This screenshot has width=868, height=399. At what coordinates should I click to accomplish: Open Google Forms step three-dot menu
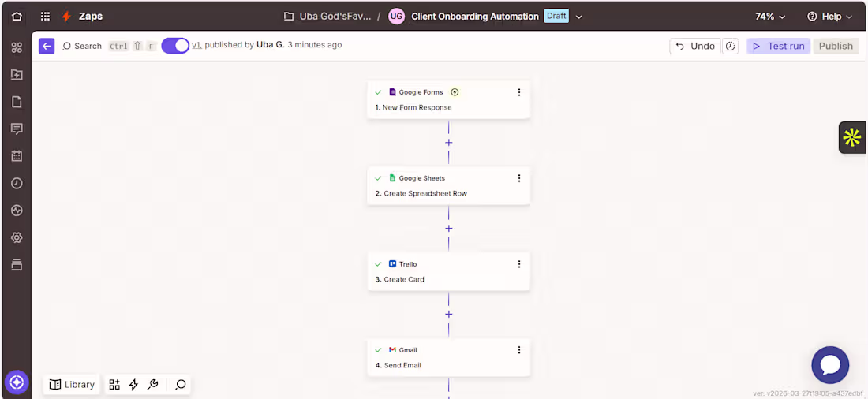pyautogui.click(x=518, y=92)
